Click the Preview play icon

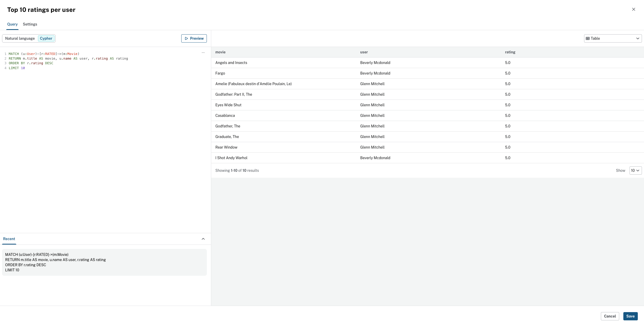pos(186,38)
